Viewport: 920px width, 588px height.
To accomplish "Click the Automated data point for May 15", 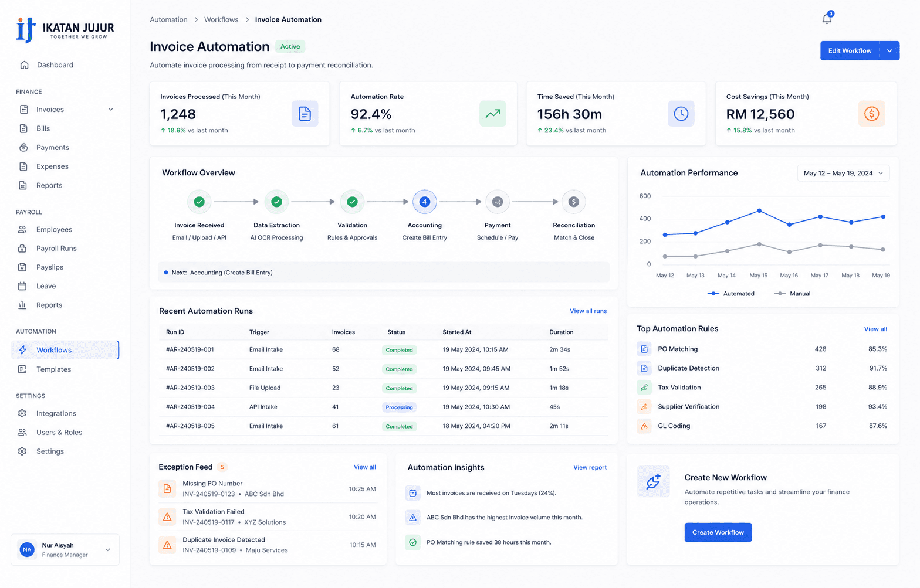I will click(759, 210).
